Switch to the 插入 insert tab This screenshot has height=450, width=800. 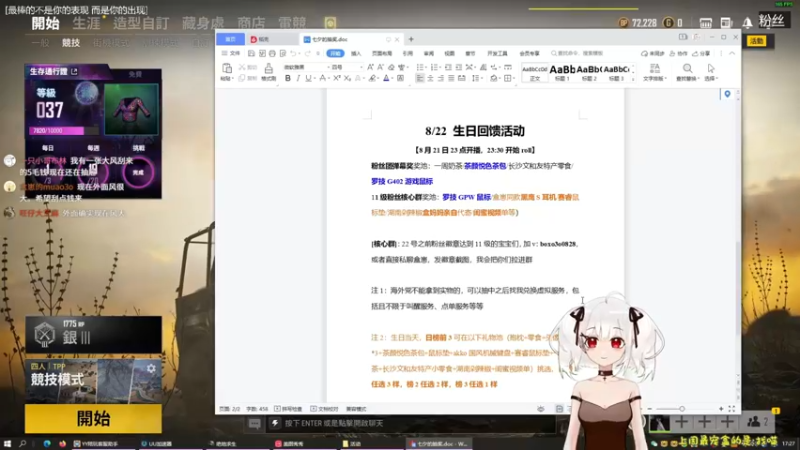[356, 54]
